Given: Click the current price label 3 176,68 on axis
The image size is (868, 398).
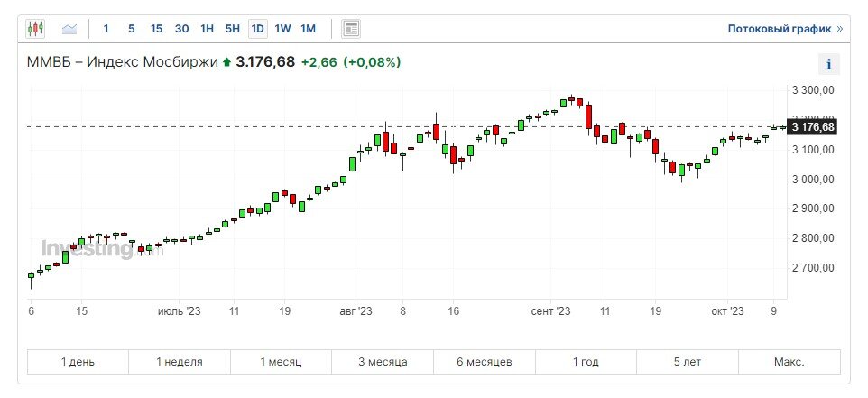Looking at the screenshot, I should (812, 127).
